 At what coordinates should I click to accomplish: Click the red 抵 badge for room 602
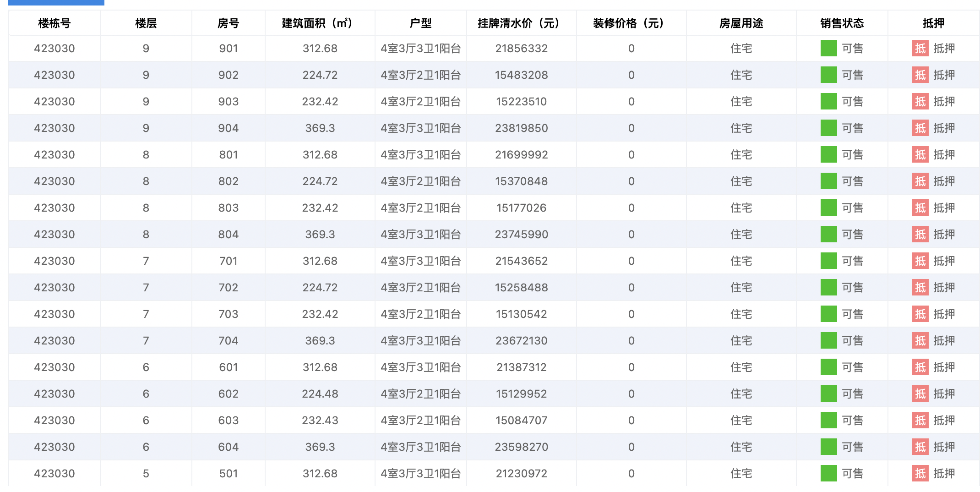[x=920, y=394]
